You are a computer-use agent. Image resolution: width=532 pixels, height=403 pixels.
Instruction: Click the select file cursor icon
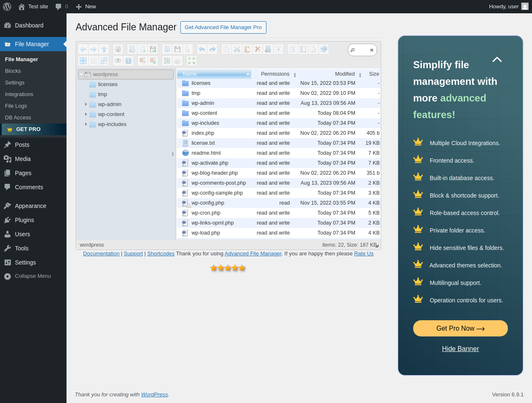[x=188, y=49]
